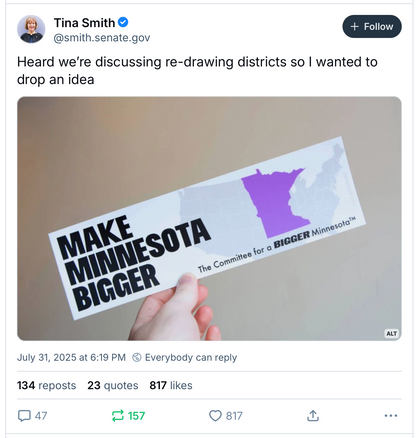Screen dimensions: 416x438
Task: Like the post with heart icon
Action: click(x=215, y=416)
